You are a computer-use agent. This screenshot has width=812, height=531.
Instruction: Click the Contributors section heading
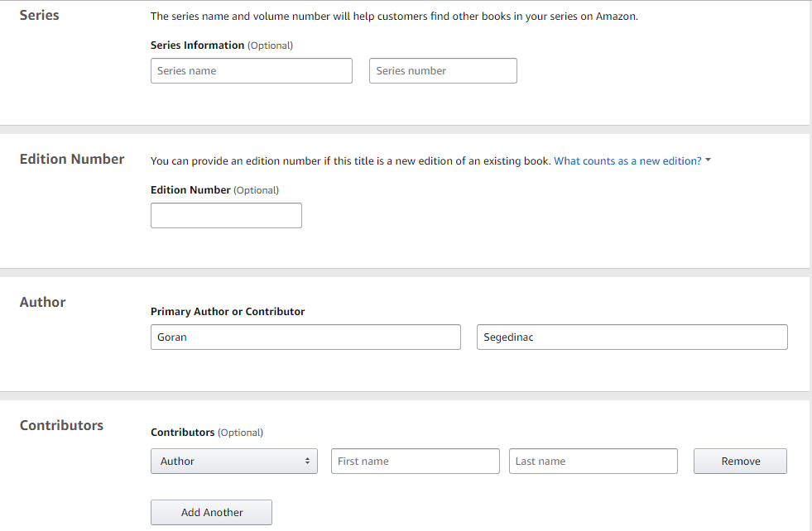[x=61, y=426]
